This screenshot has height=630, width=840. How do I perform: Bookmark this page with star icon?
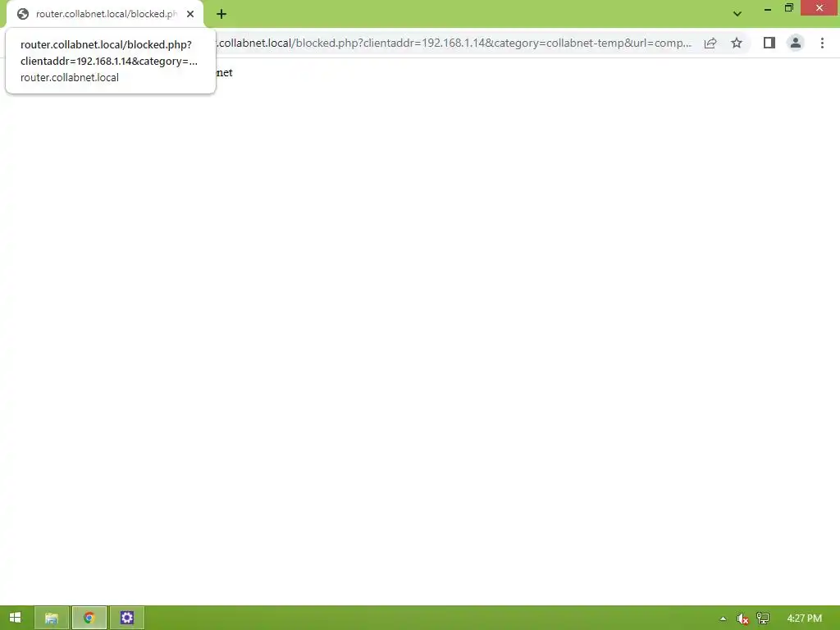pos(737,43)
